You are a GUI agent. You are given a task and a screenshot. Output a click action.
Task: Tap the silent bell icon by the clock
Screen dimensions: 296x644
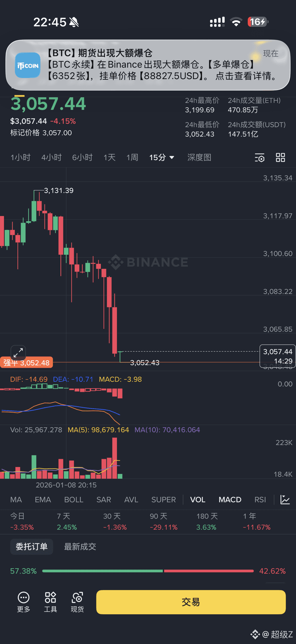[x=74, y=22]
